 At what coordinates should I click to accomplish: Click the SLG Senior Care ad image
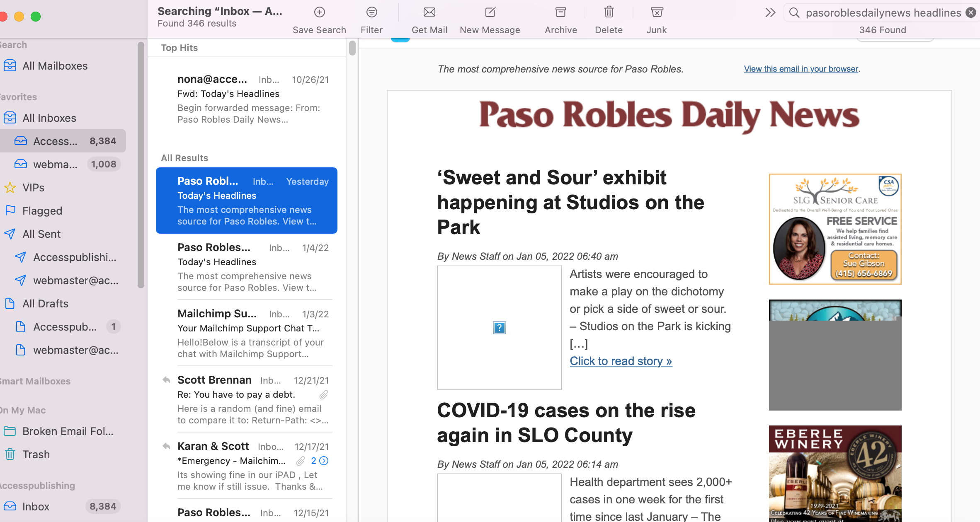(835, 229)
